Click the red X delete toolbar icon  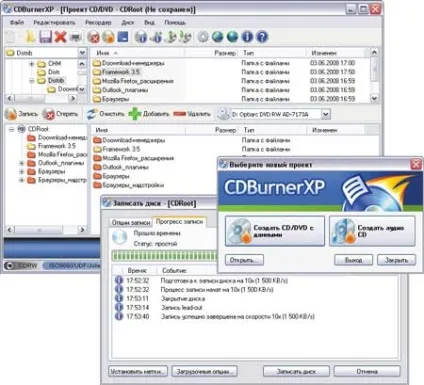(x=60, y=37)
